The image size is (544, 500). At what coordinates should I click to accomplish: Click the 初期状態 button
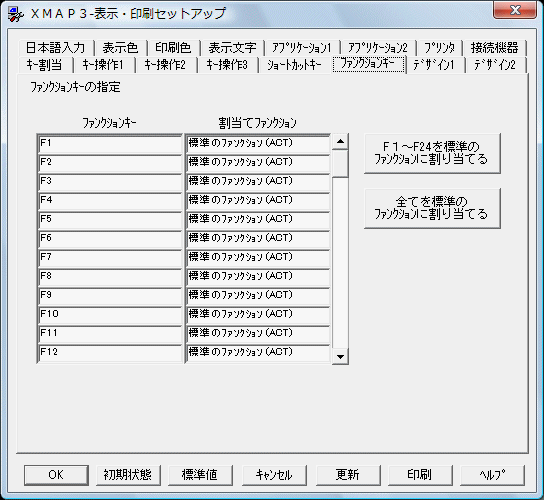click(x=128, y=475)
